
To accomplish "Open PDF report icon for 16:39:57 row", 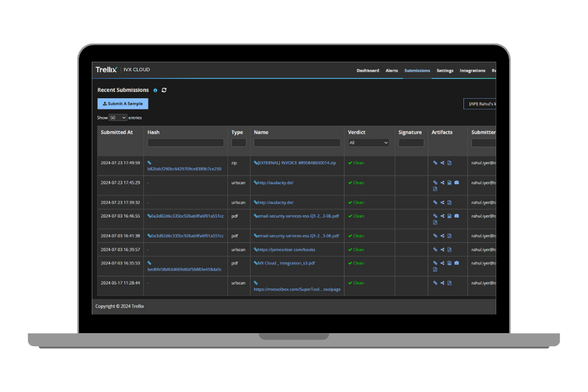I will click(449, 250).
